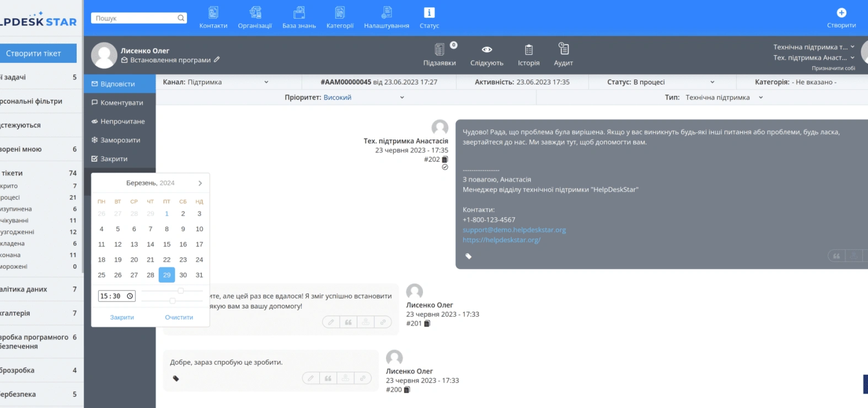Select the Коментувати tab
Viewport: 868px width, 408px height.
[120, 103]
